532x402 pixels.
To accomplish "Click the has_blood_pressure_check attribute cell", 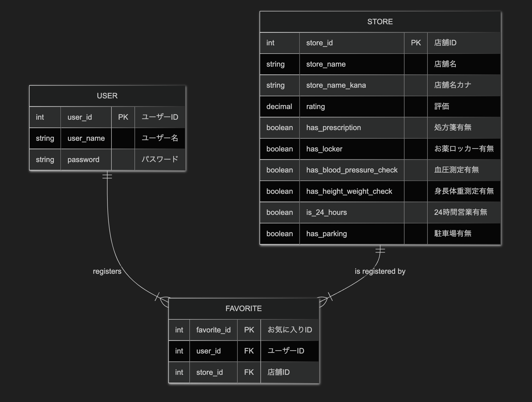I will click(x=352, y=170).
